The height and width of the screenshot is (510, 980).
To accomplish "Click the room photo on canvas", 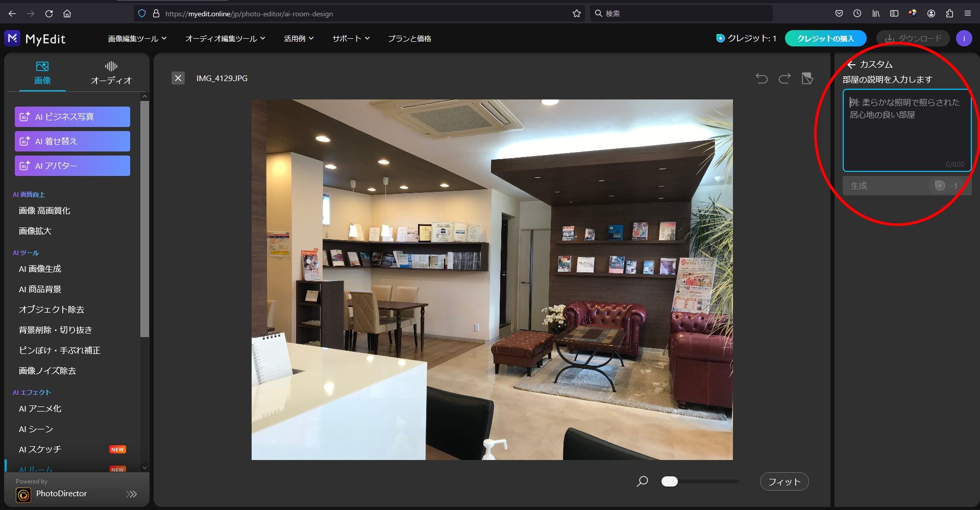I will [x=492, y=279].
